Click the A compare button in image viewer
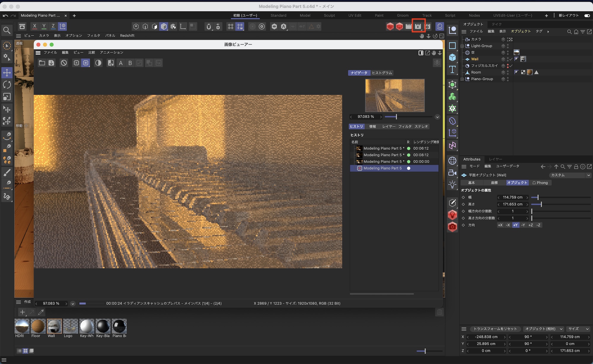The width and height of the screenshot is (593, 364). [x=121, y=63]
